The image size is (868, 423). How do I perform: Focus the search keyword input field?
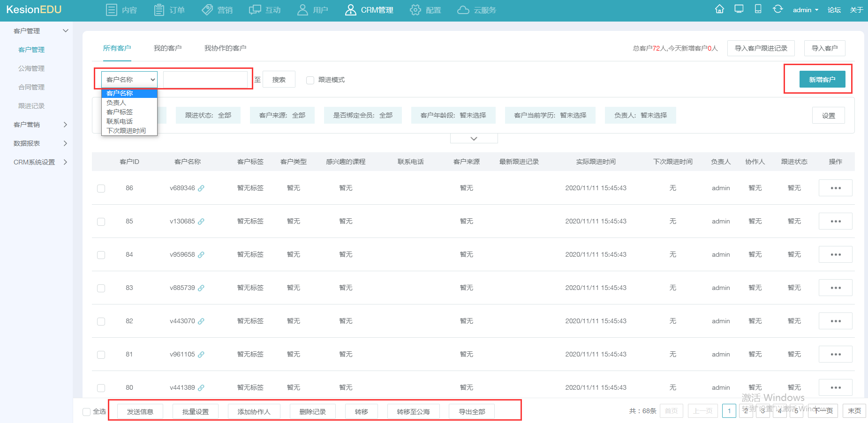click(x=205, y=80)
